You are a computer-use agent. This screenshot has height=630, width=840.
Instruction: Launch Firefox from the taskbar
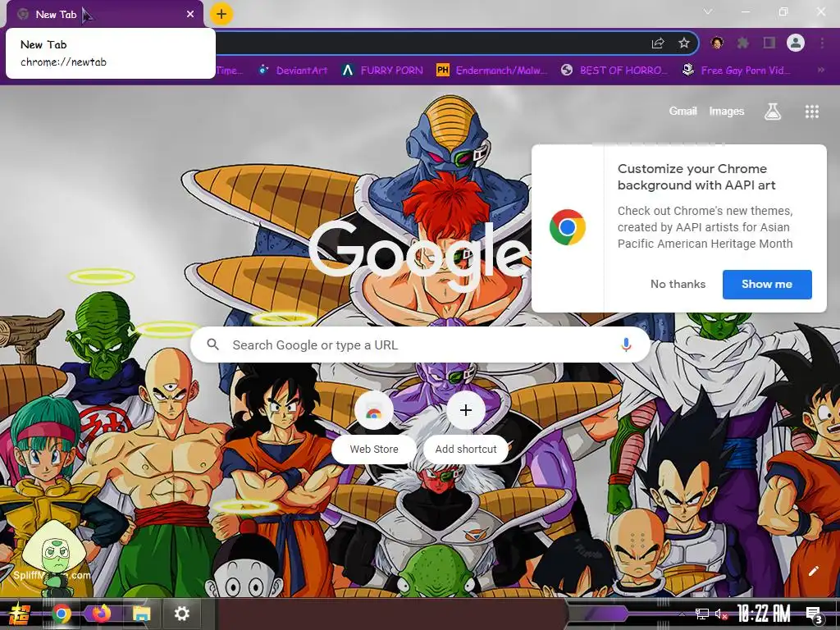click(x=101, y=614)
